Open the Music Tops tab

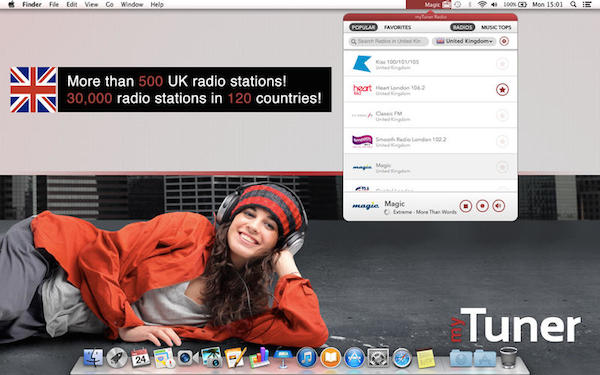[496, 27]
